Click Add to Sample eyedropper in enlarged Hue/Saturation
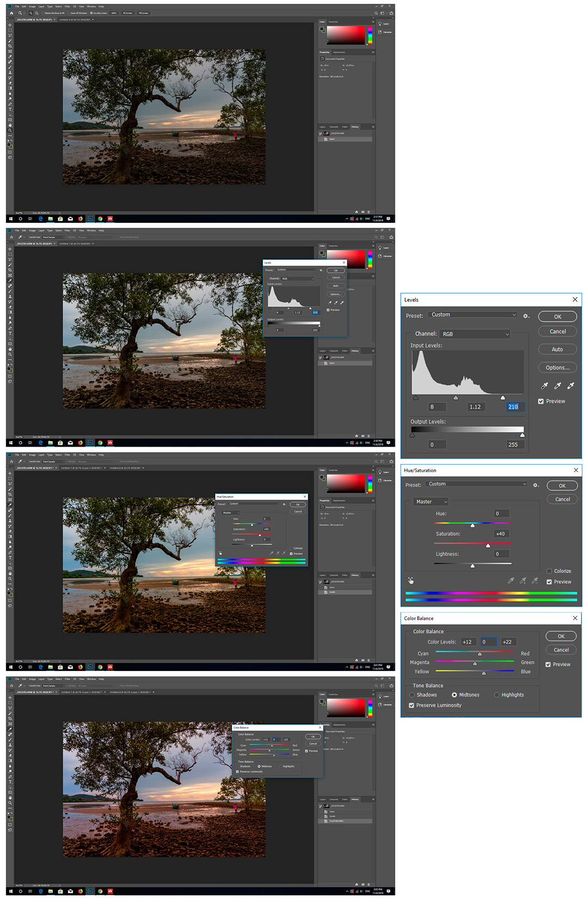The height and width of the screenshot is (898, 588). pyautogui.click(x=523, y=581)
